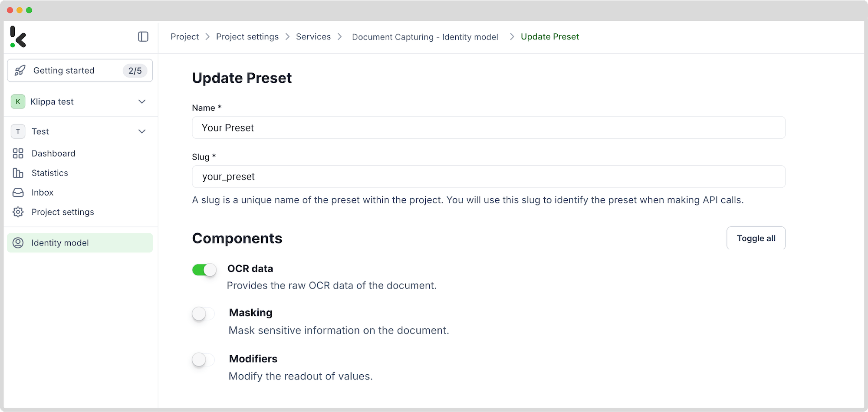Click the K organization avatar badge
Image resolution: width=868 pixels, height=412 pixels.
(x=18, y=101)
